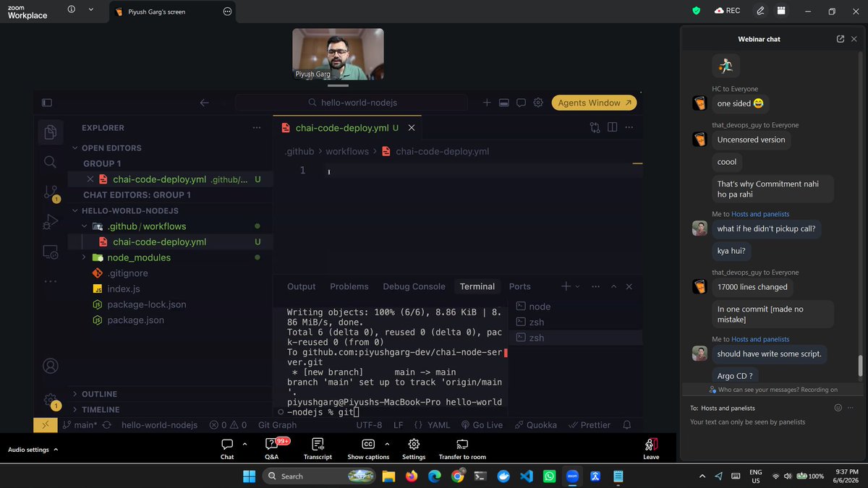Open screen share options ellipsis
This screenshot has width=868, height=488.
227,12
